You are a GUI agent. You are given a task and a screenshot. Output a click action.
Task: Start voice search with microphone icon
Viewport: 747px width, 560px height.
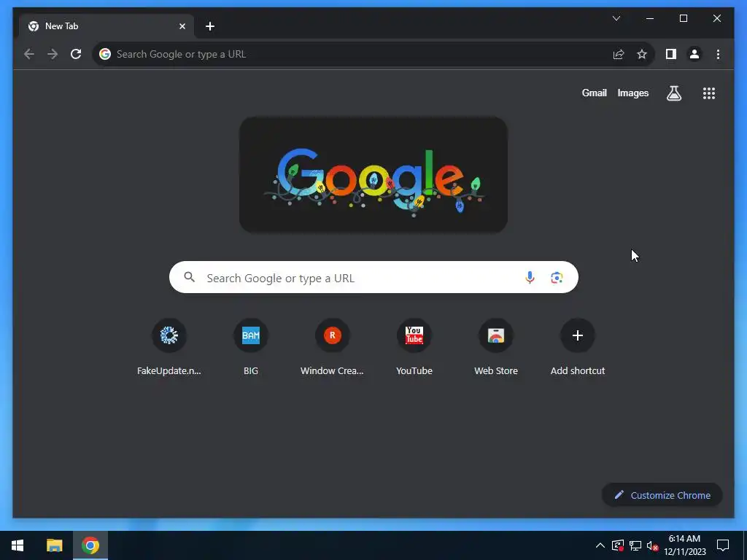click(530, 278)
